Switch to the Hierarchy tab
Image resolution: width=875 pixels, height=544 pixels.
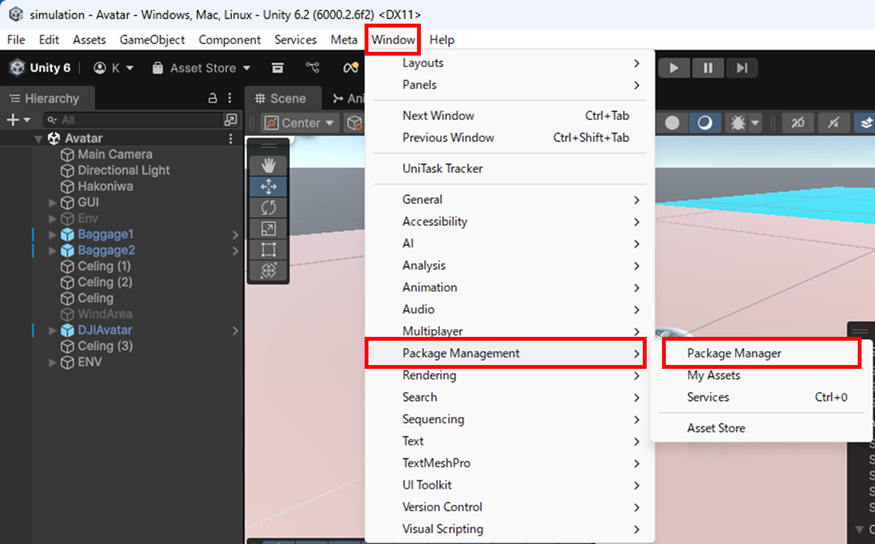[x=45, y=98]
